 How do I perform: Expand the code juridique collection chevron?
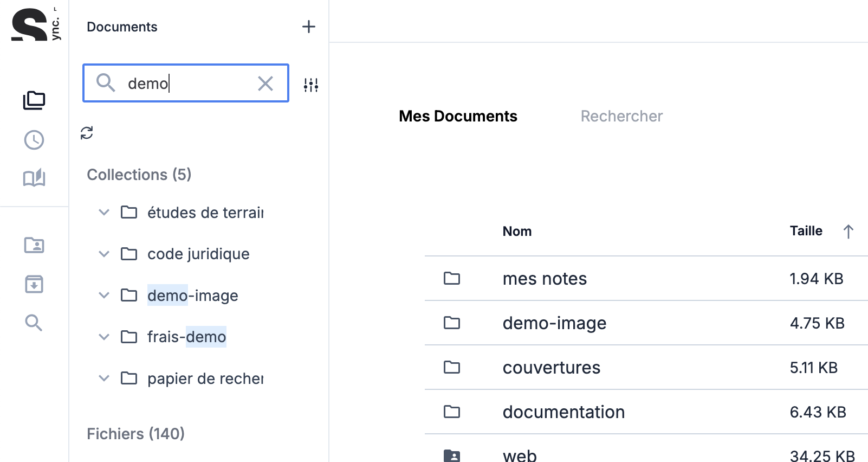[x=104, y=254]
